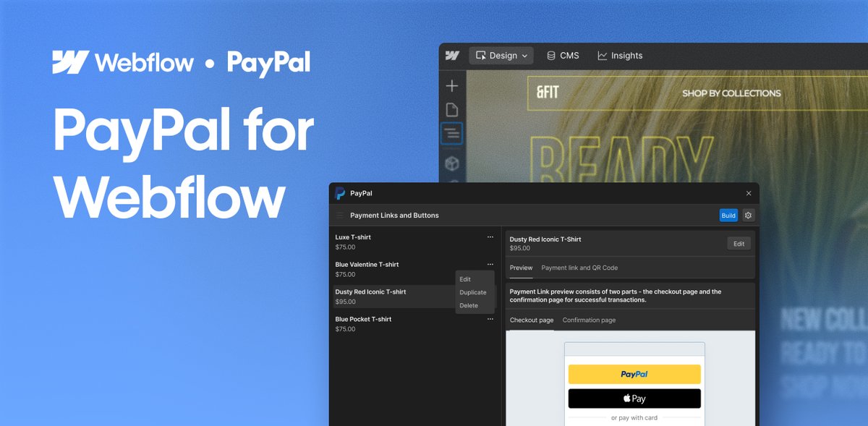Open more options for Blue Valentine T-shirt
This screenshot has height=426, width=868.
(490, 265)
